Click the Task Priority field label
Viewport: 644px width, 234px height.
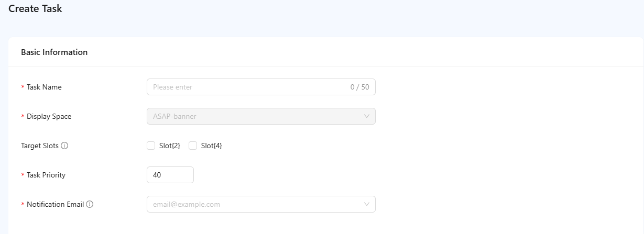(46, 175)
